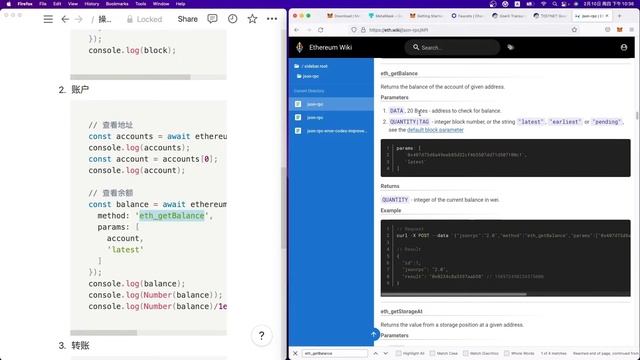
Task: Open the Notion page comments
Action: (x=212, y=19)
